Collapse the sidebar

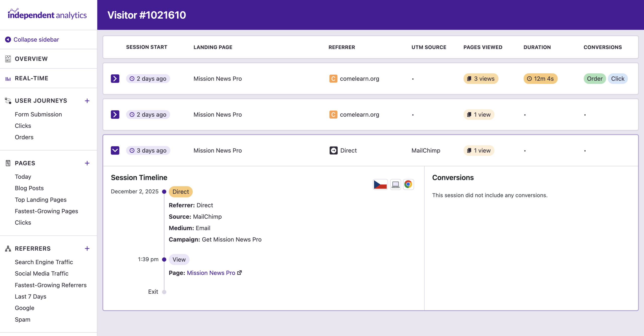click(x=36, y=39)
